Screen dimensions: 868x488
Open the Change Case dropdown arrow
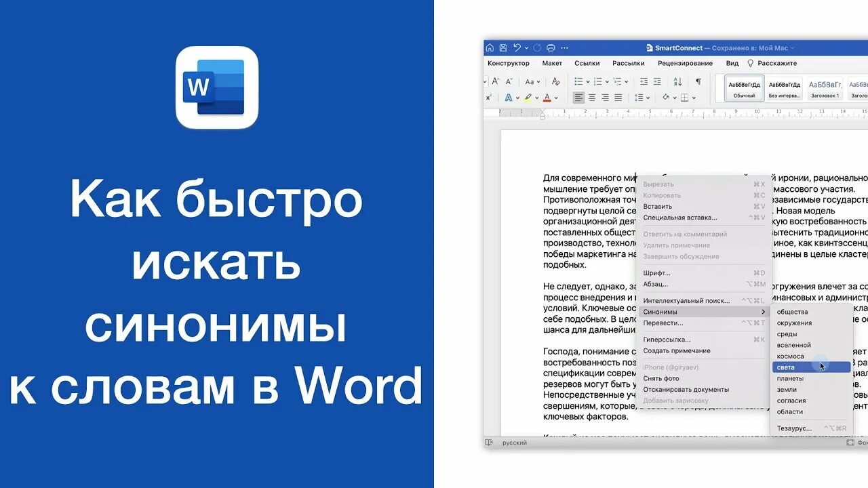click(x=538, y=81)
